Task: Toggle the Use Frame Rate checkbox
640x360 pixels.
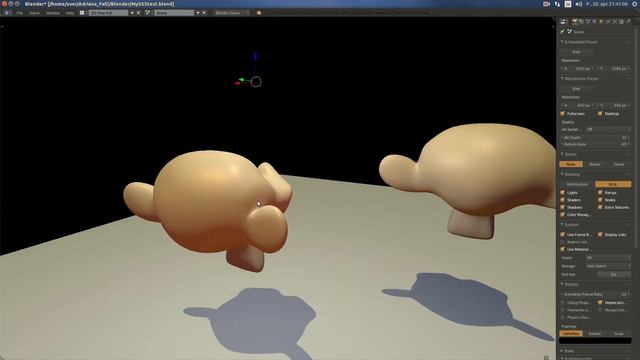Action: coord(562,234)
